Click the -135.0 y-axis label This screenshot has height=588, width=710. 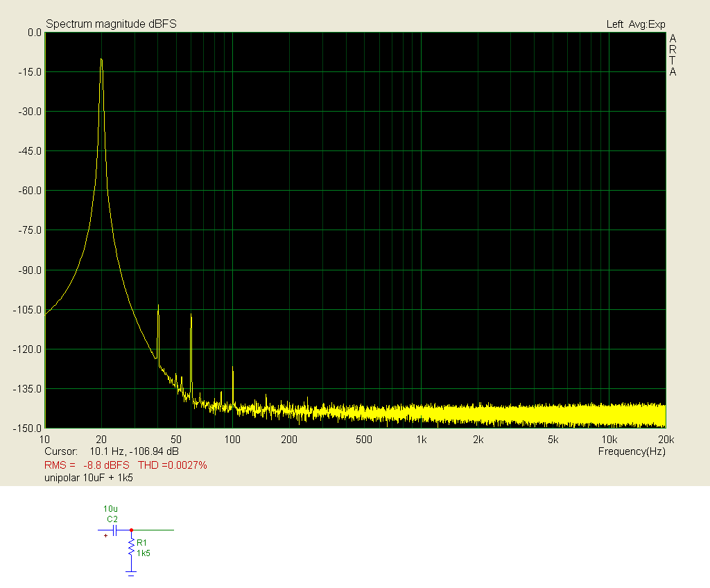tap(28, 389)
